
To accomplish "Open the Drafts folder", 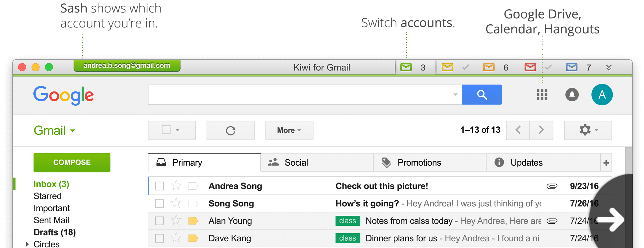I will (x=55, y=232).
